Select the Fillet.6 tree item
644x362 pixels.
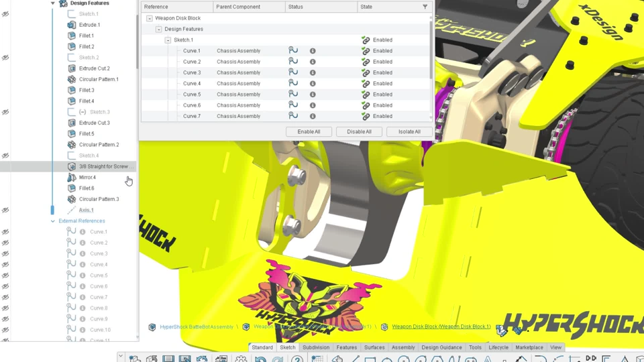(87, 188)
